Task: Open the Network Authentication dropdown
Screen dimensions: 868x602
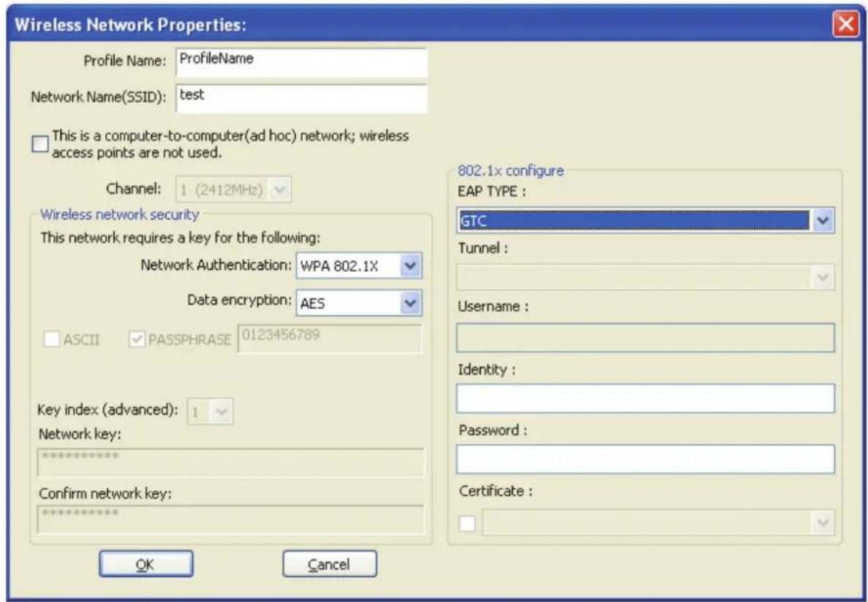Action: (359, 267)
